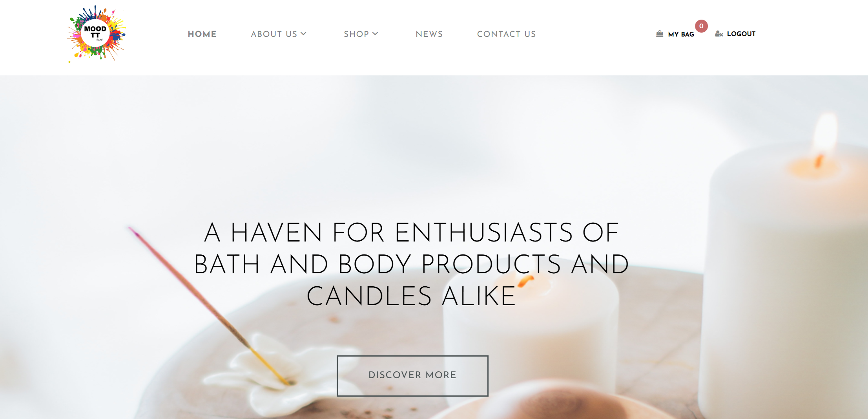
Task: Expand the About Us chevron arrow
Action: point(303,34)
